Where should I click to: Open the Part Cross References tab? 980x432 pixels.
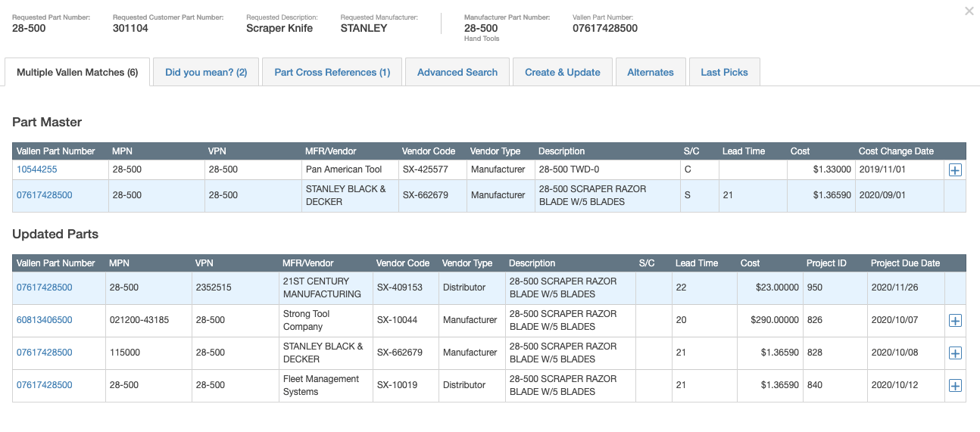tap(332, 73)
